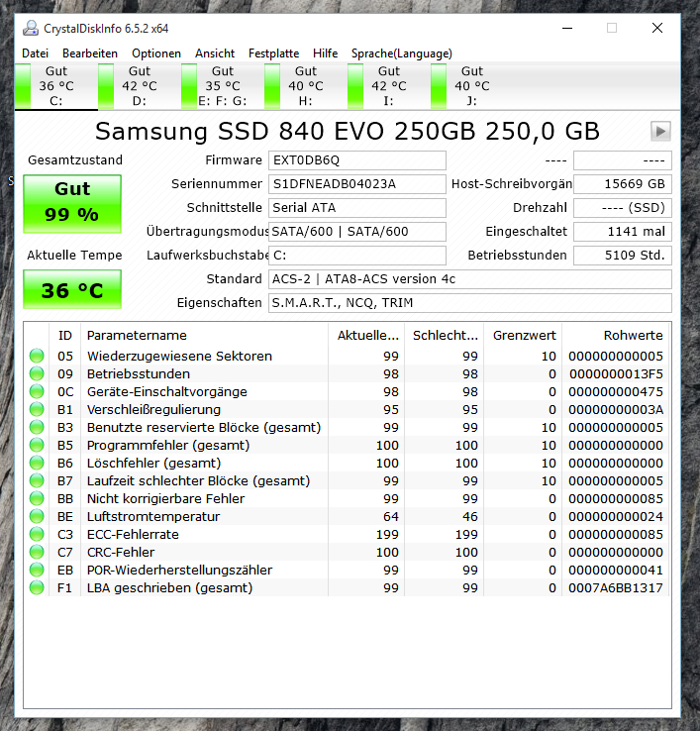Click the Firmware field EXT0DB6Q

coord(357,160)
